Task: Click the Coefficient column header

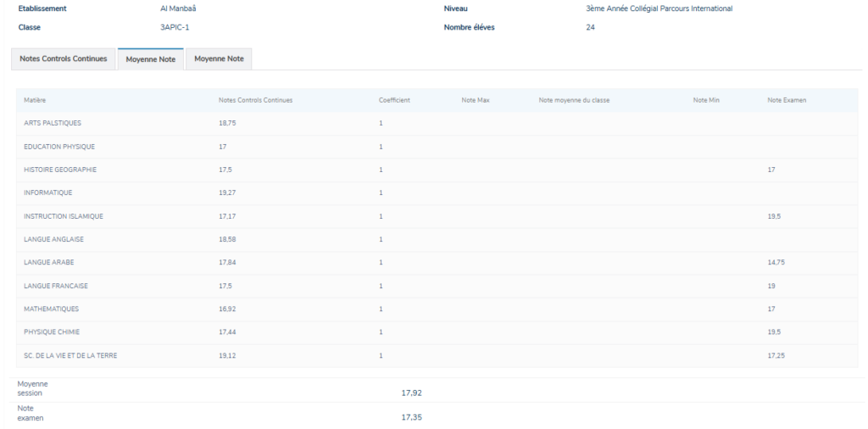Action: [x=395, y=100]
